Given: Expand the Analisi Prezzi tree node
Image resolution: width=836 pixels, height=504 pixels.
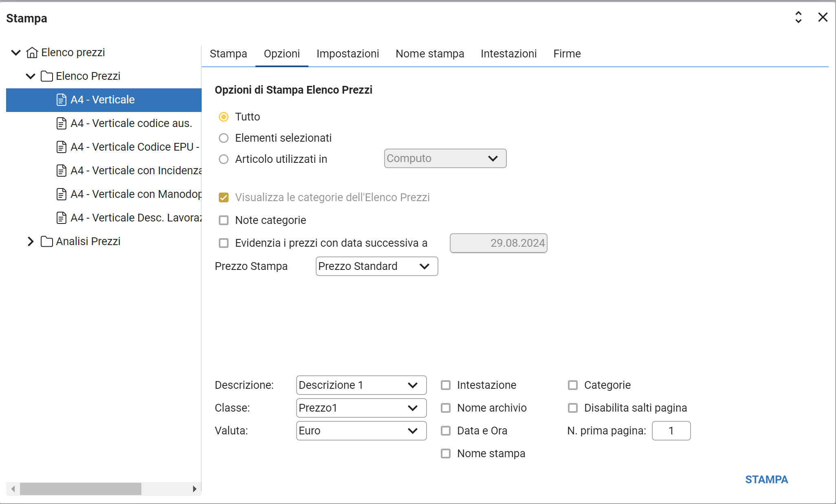Looking at the screenshot, I should pyautogui.click(x=31, y=241).
